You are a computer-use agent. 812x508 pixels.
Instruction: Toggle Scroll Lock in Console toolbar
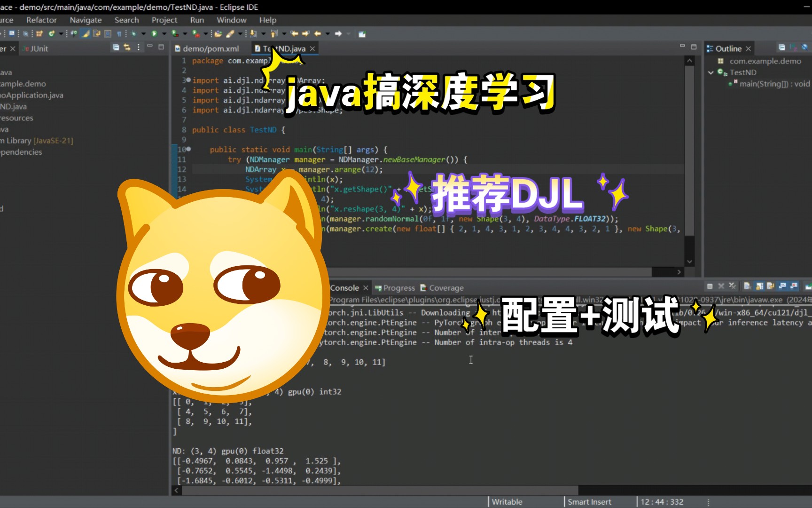coord(759,286)
